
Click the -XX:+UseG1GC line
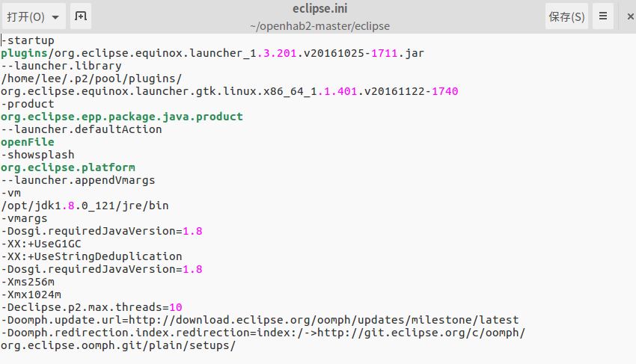[41, 244]
